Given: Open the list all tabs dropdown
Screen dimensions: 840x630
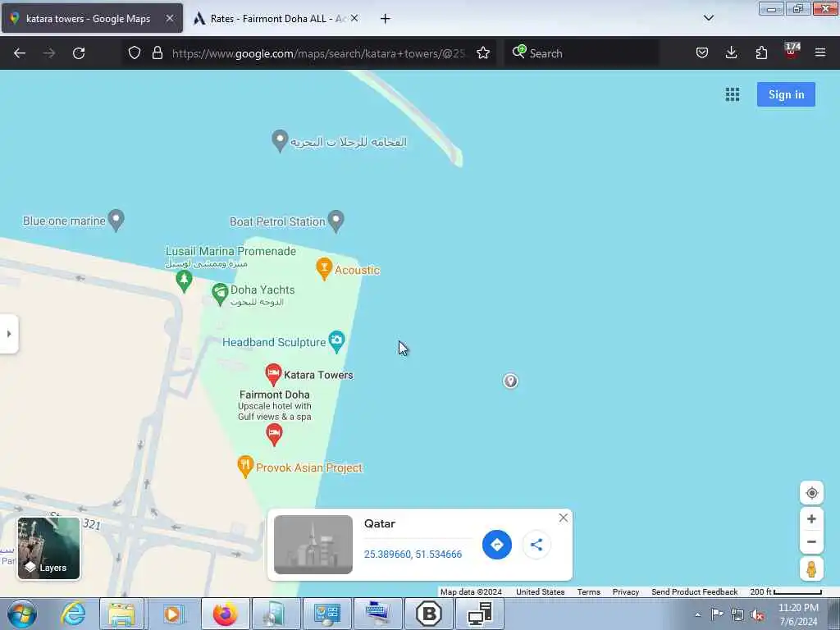Looking at the screenshot, I should tap(708, 18).
